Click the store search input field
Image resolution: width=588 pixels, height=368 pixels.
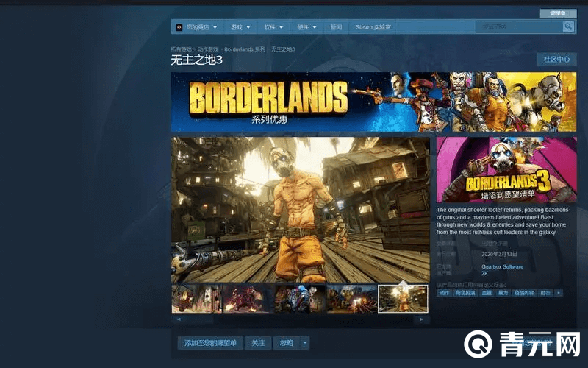tap(519, 26)
